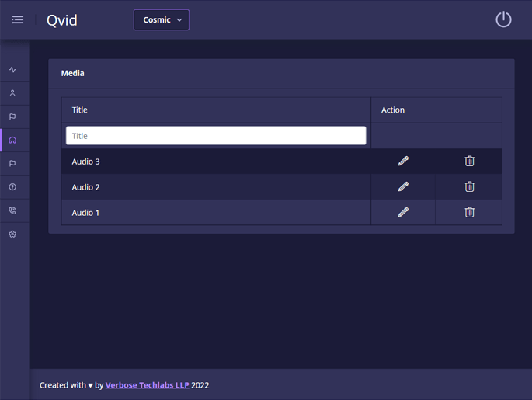The height and width of the screenshot is (400, 532).
Task: Select the flag icon above the headphones
Action: coord(12,117)
